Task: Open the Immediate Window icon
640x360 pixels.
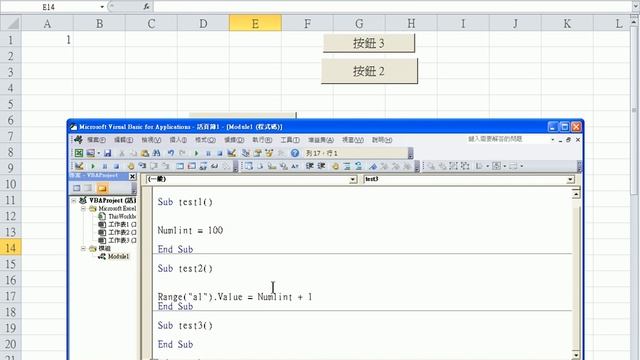Action: 191,166
